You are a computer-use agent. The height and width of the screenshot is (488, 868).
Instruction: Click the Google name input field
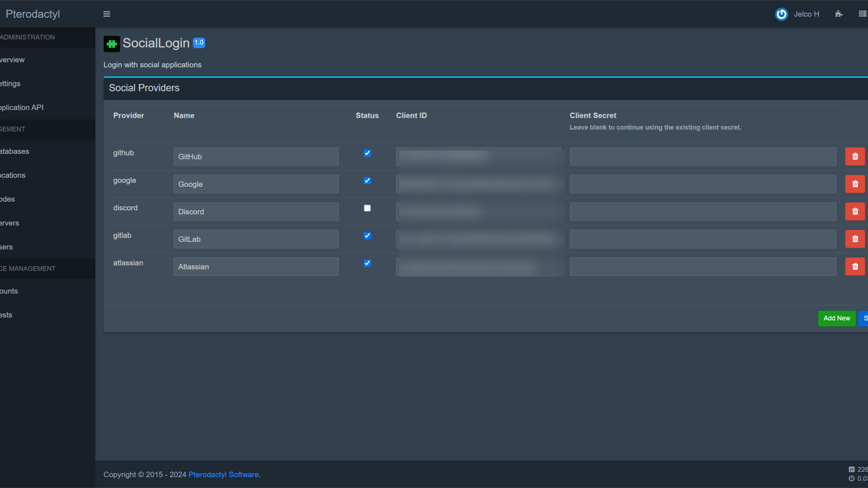tap(256, 184)
